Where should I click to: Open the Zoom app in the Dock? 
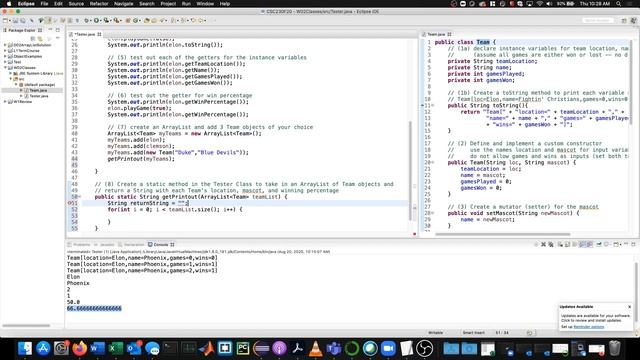coord(388,348)
